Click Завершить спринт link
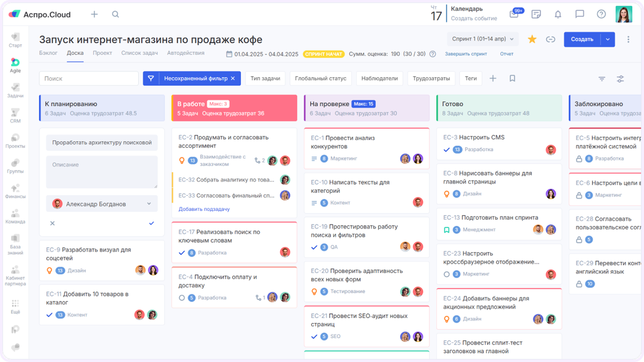644x362 pixels. (466, 54)
